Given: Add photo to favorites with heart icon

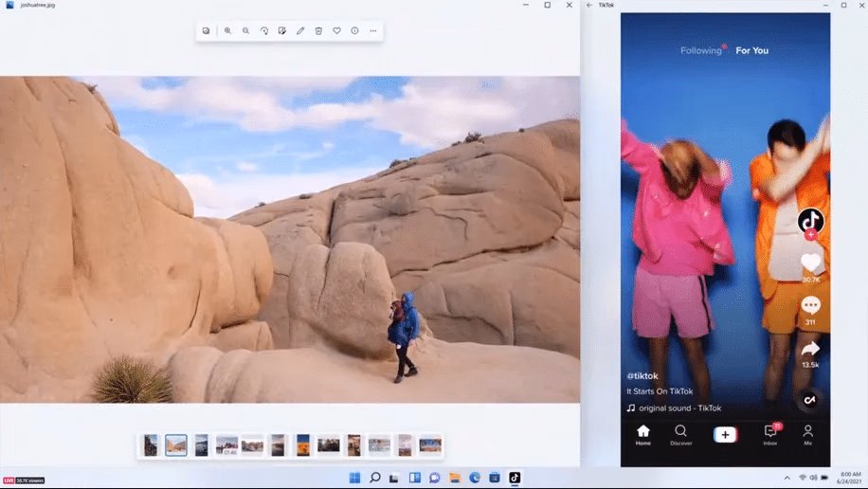Looking at the screenshot, I should (336, 31).
